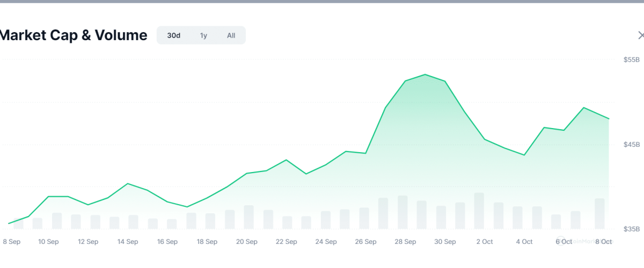Click the 2 Oct x-axis date label

point(485,242)
